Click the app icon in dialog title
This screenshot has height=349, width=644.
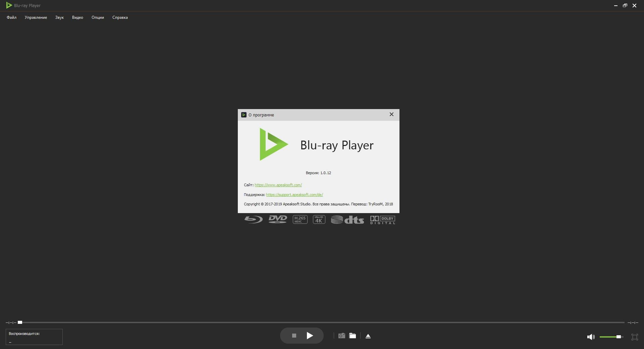pyautogui.click(x=244, y=115)
